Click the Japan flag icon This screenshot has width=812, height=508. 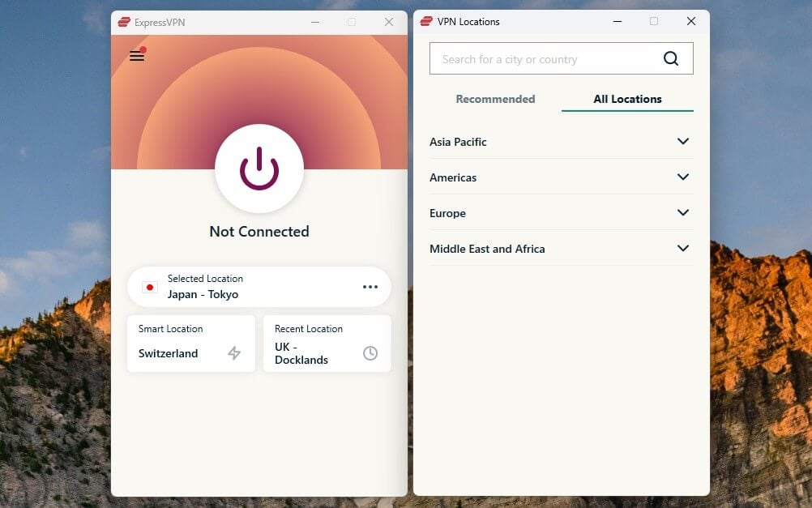pos(149,287)
